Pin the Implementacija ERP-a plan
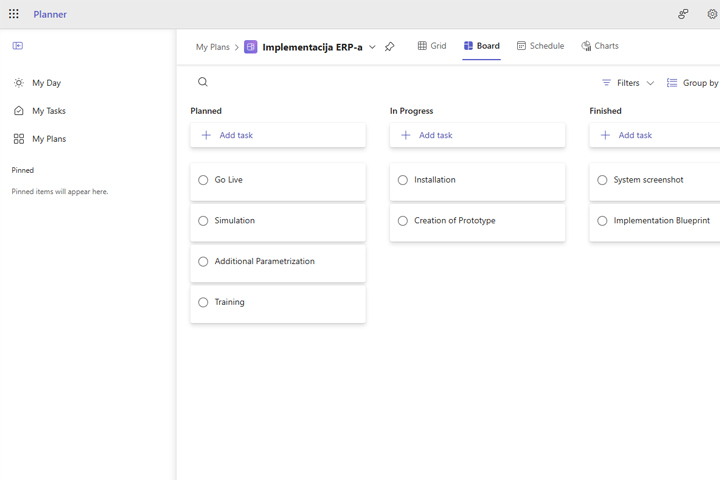Viewport: 720px width, 480px height. [390, 47]
